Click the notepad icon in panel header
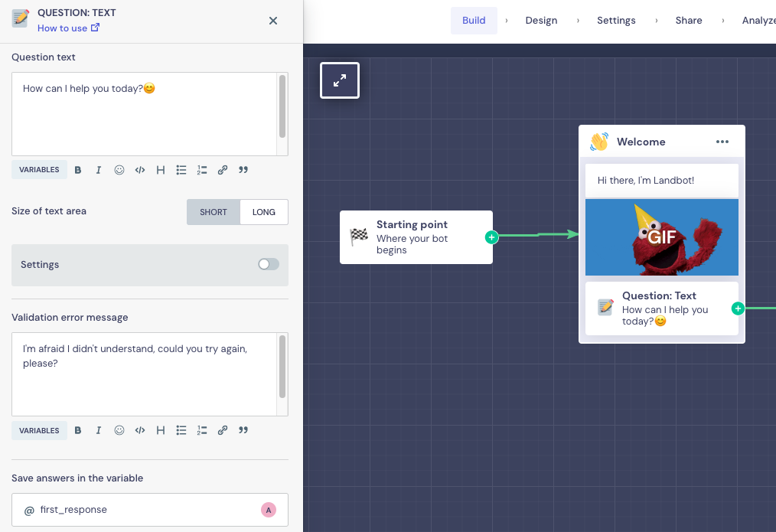 pyautogui.click(x=21, y=18)
